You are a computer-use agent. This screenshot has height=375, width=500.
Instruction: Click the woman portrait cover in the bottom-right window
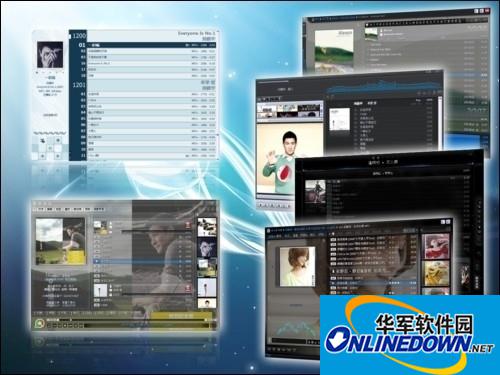297,267
